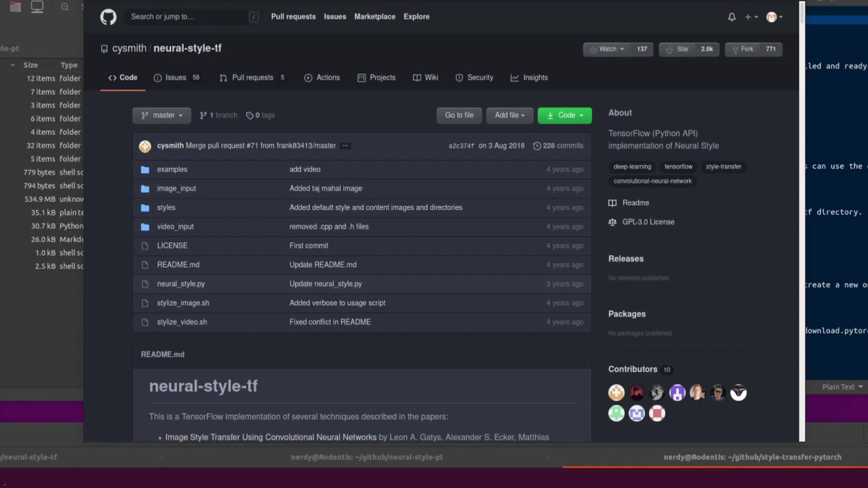Image resolution: width=868 pixels, height=488 pixels.
Task: Open the 1 branch link
Action: click(x=218, y=116)
